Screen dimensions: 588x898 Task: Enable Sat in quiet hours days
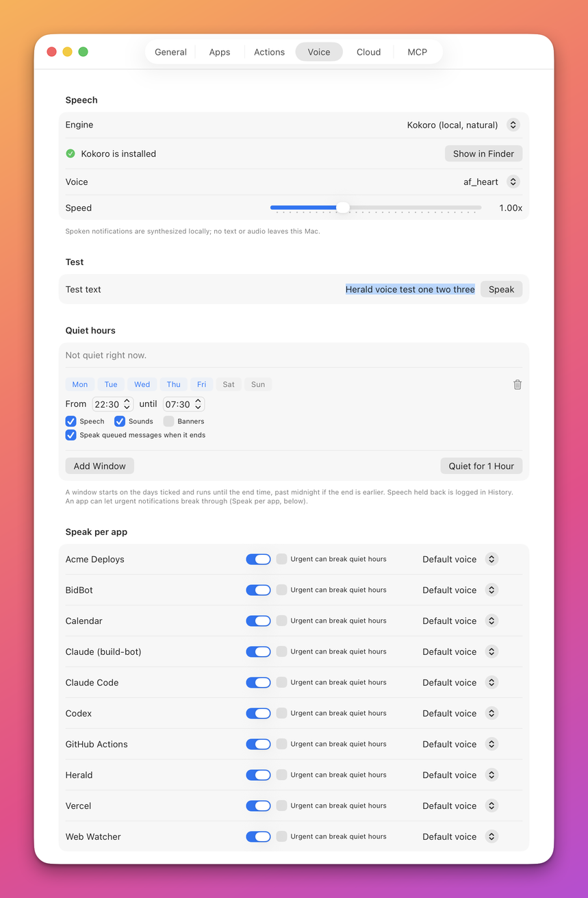click(x=229, y=384)
